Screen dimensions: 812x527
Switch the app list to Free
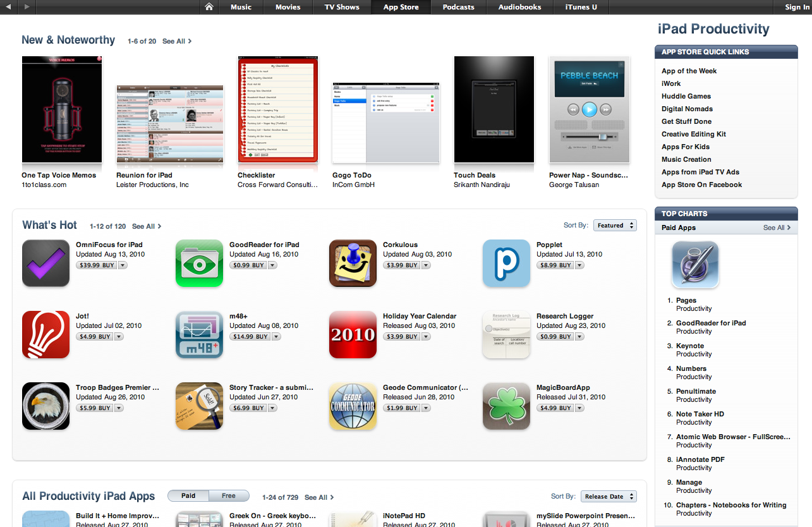pyautogui.click(x=229, y=496)
